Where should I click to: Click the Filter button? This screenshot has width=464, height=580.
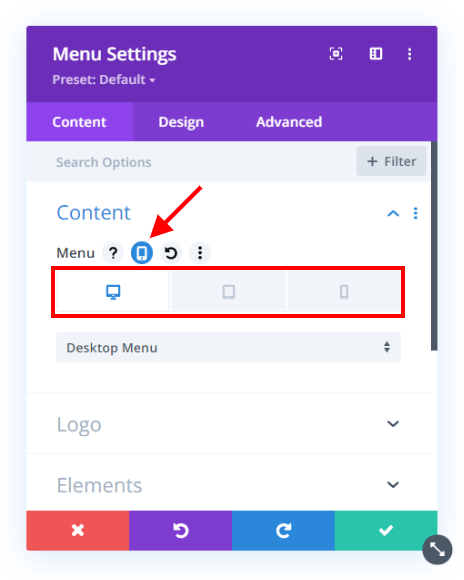coord(391,161)
